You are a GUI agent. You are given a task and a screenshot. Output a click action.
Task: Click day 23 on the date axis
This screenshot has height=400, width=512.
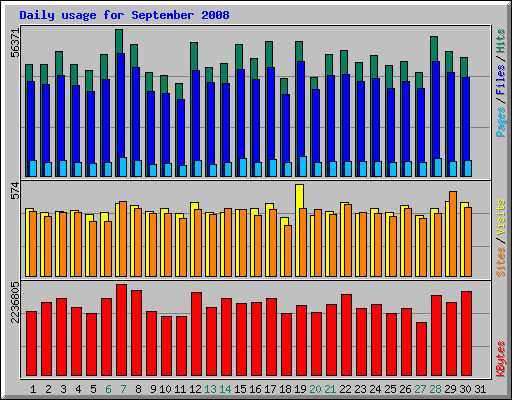(360, 389)
